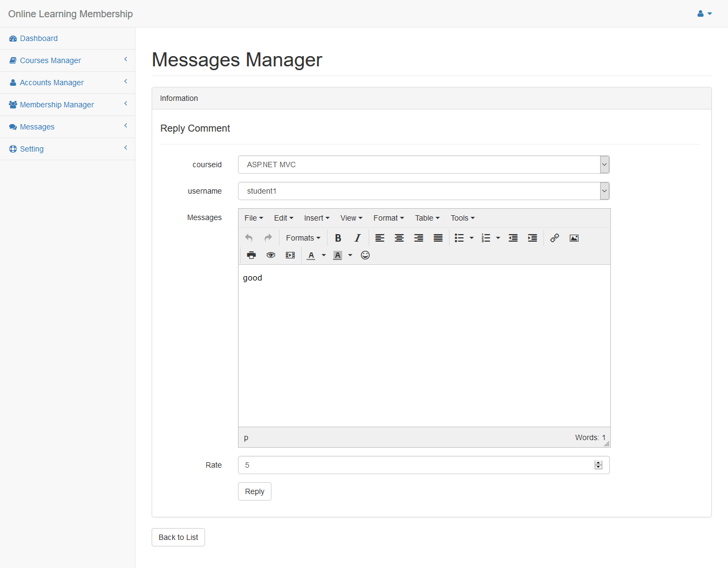Open the Table menu in editor

(x=427, y=218)
